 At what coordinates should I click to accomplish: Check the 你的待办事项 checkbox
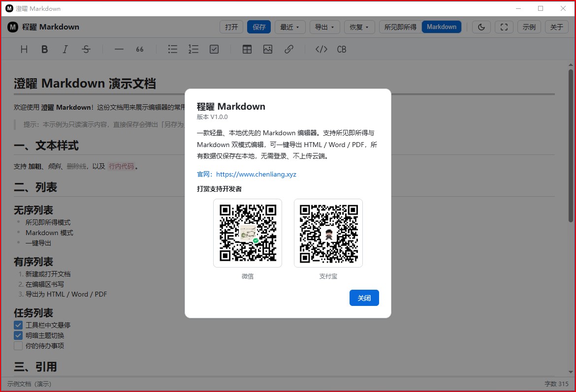18,346
